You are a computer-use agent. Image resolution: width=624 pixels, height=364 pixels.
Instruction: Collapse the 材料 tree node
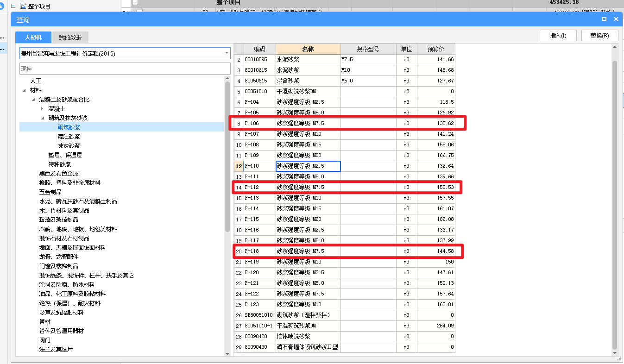click(x=24, y=90)
